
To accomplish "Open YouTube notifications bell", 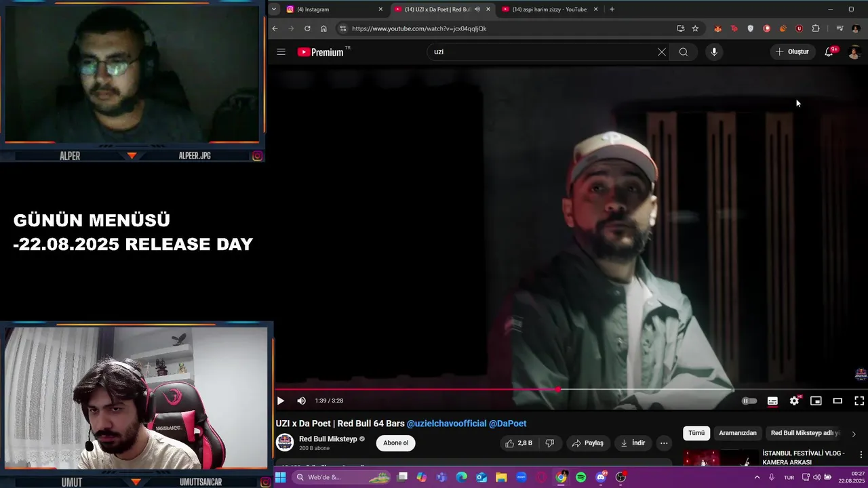I will pos(829,52).
